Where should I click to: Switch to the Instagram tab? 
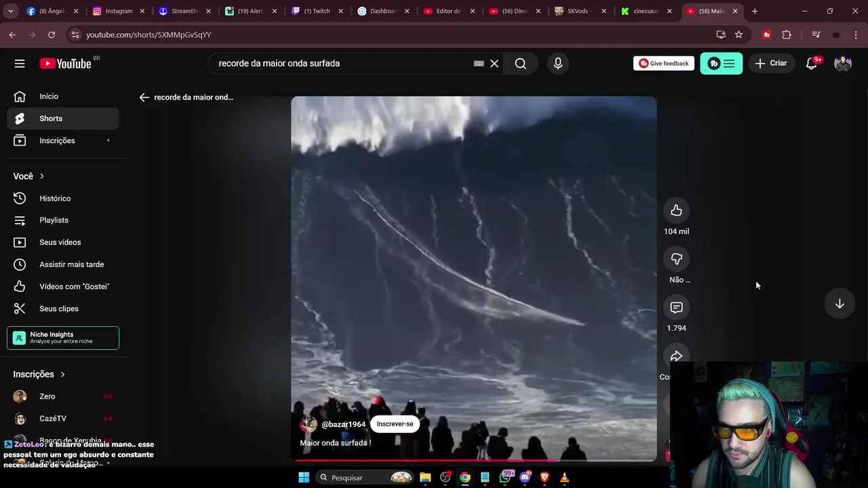tap(119, 11)
